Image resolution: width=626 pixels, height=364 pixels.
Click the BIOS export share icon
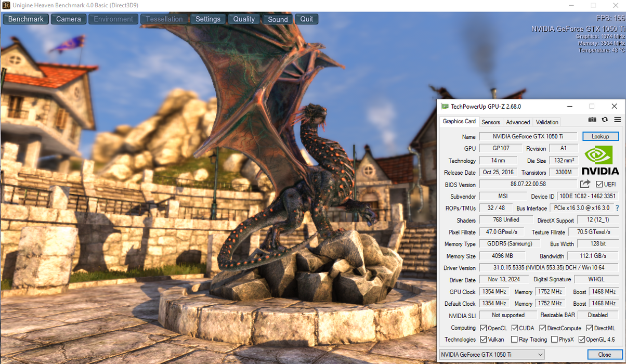585,184
